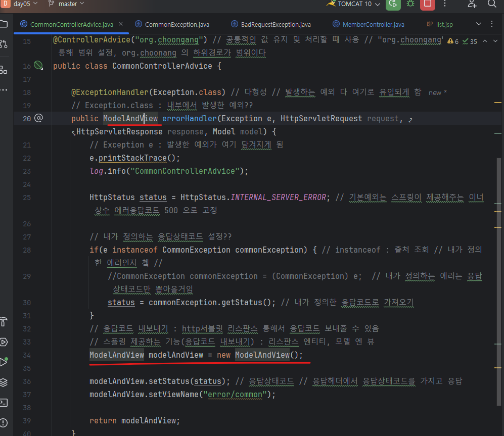Viewport: 504px width, 436px height.
Task: Stop the running TOMCAT server
Action: [428, 4]
